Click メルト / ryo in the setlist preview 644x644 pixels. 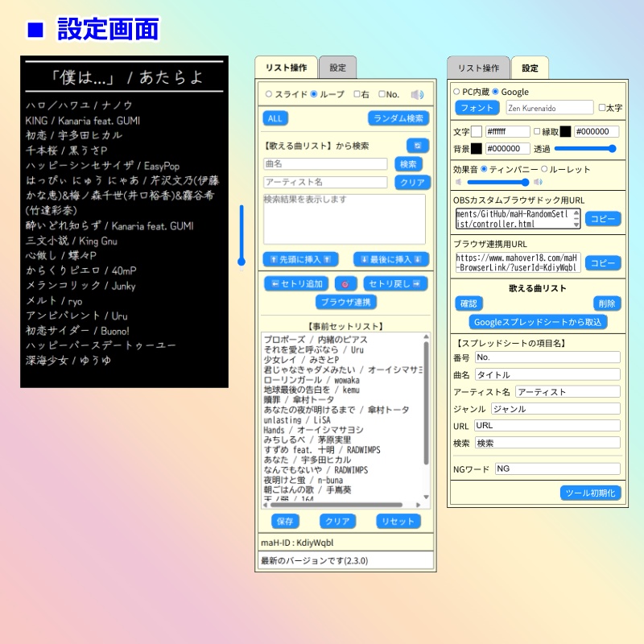[x=54, y=300]
